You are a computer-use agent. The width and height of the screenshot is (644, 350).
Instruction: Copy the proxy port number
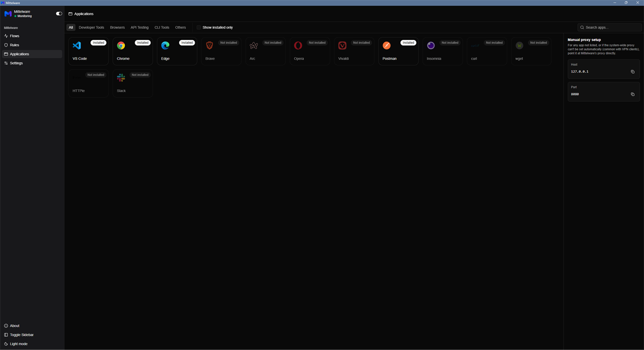pyautogui.click(x=632, y=94)
